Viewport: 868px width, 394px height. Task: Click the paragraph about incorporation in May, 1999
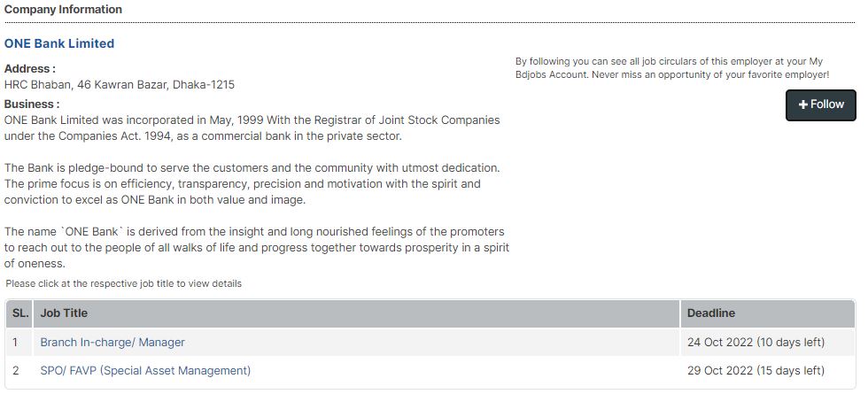tap(252, 127)
